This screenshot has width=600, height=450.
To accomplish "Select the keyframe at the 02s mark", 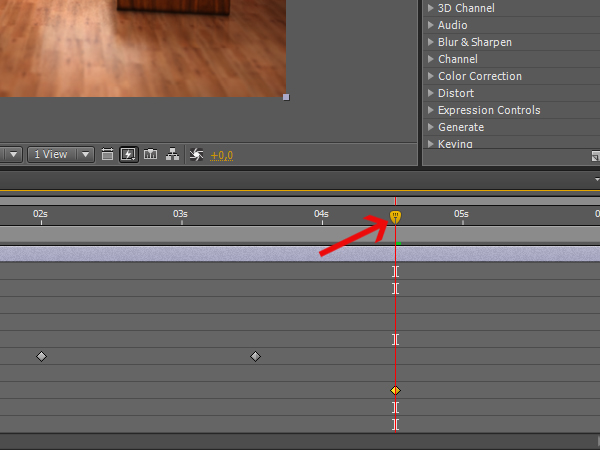I will click(41, 356).
